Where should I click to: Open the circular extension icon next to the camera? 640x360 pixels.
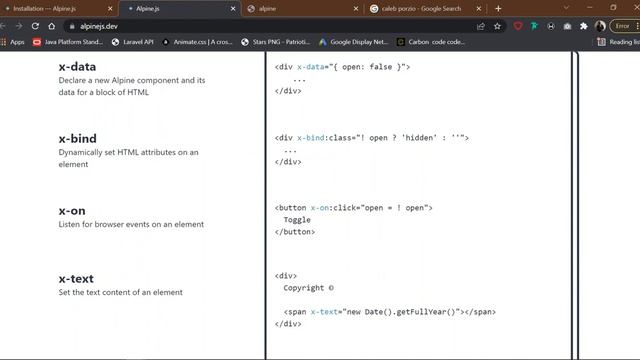pos(551,26)
